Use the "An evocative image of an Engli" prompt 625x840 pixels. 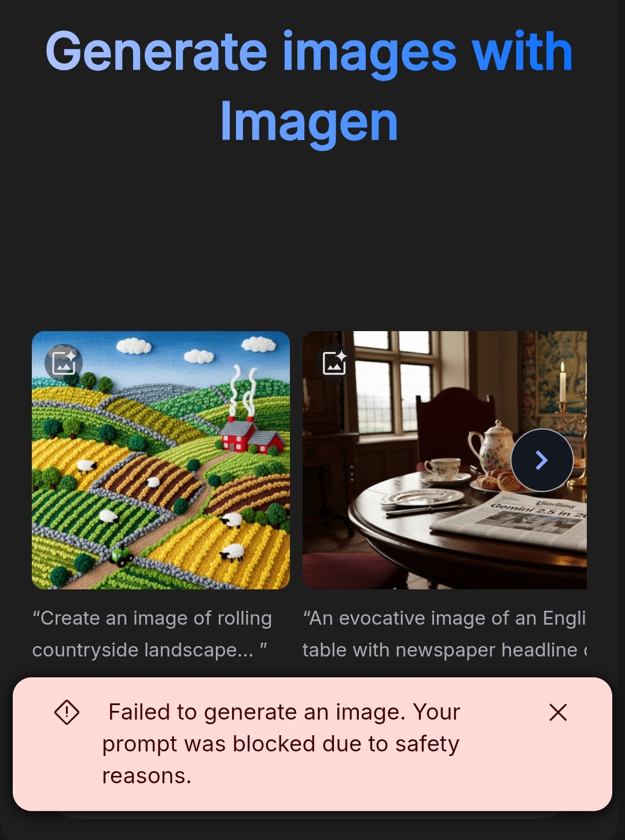tap(444, 618)
